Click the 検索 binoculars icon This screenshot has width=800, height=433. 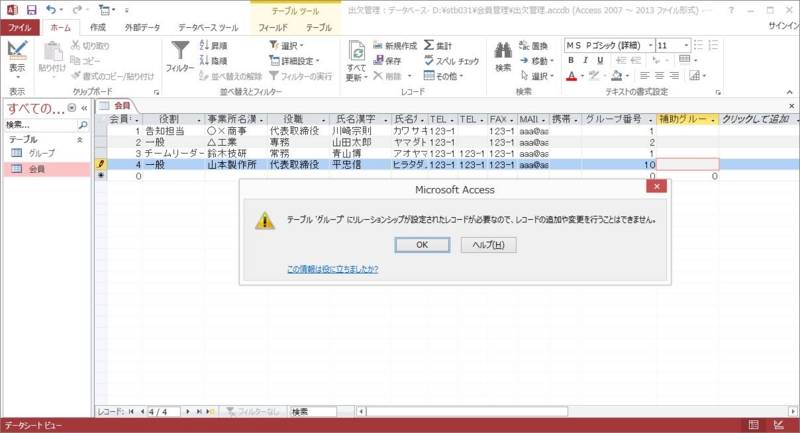point(503,51)
